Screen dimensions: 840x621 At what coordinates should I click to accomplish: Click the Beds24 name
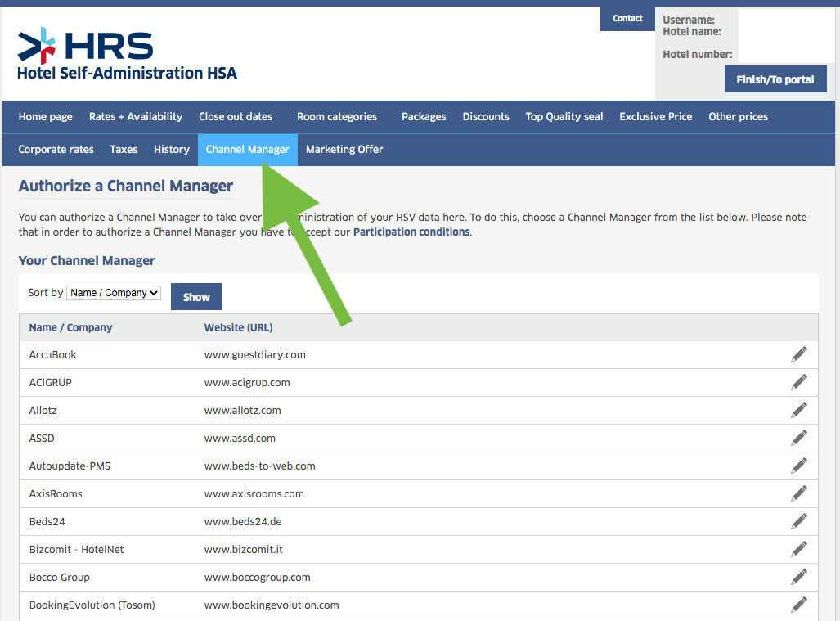click(x=47, y=522)
